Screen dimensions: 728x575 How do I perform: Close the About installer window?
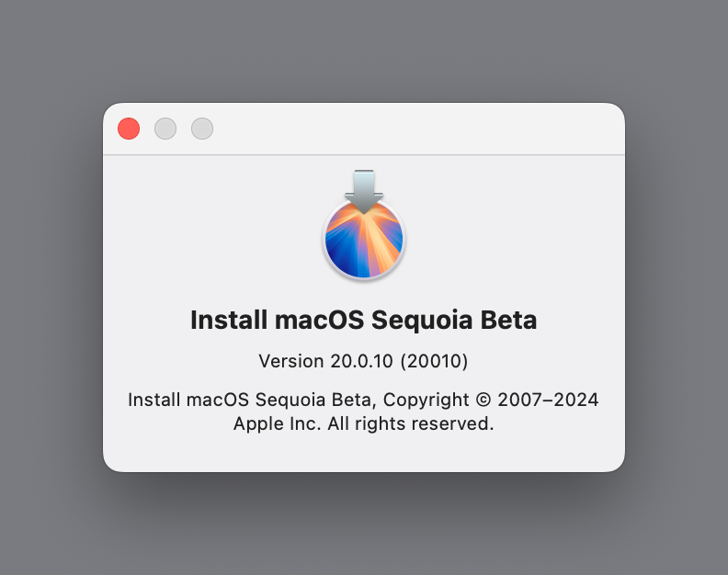tap(129, 129)
